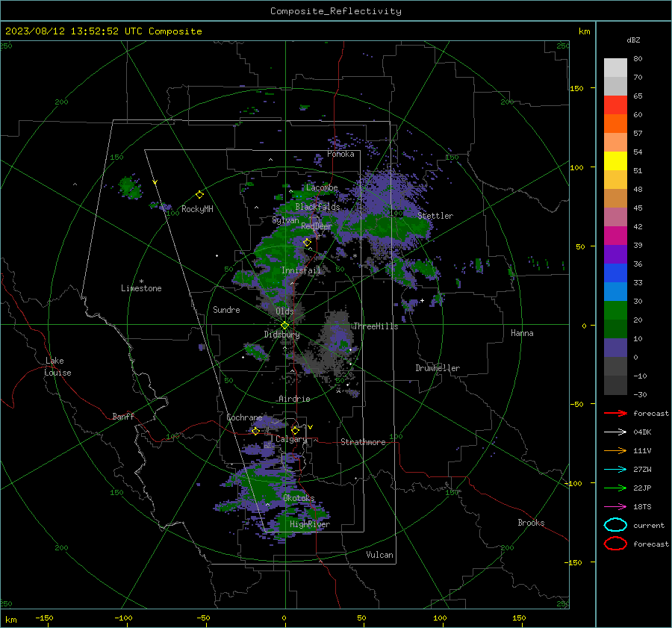Click the Limestone label

(141, 288)
